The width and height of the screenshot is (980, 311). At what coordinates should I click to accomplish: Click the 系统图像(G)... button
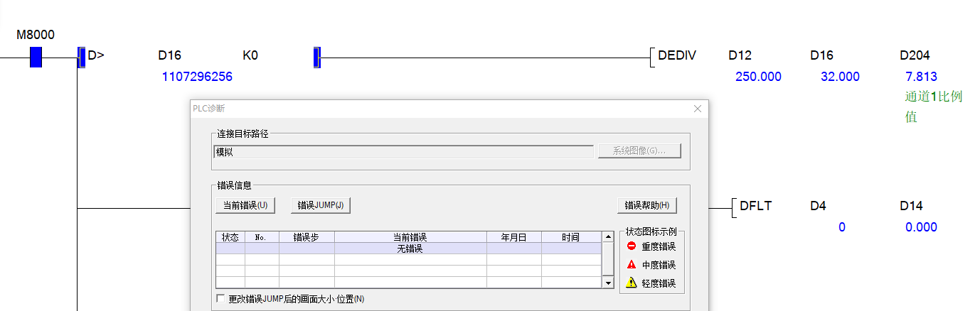[639, 151]
